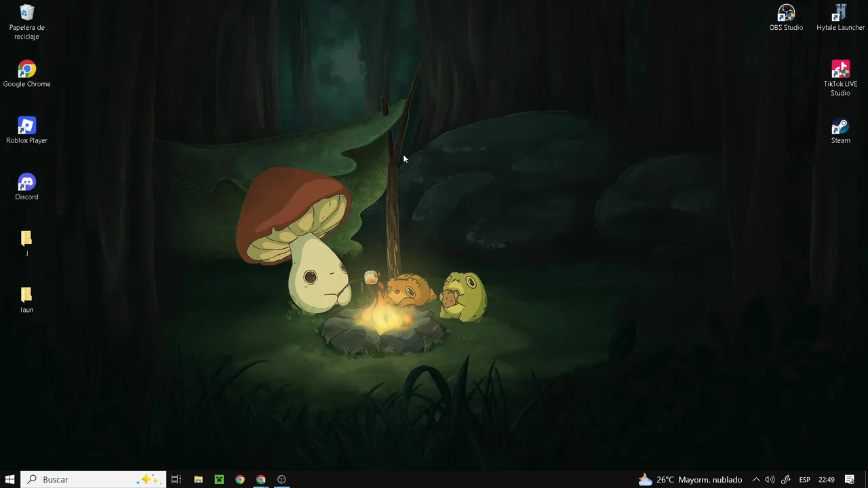Switch to OBS Studio in the taskbar
Screen dimensions: 868x488
tap(281, 479)
